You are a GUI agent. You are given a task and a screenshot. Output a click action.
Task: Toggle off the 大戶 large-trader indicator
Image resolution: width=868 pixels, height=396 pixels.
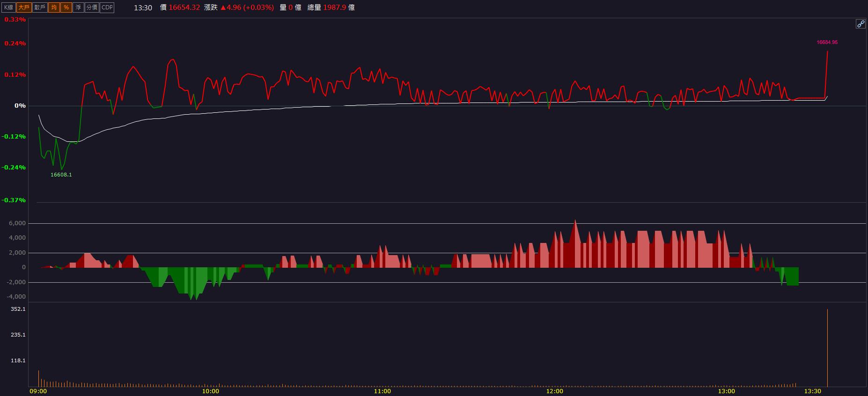[23, 7]
